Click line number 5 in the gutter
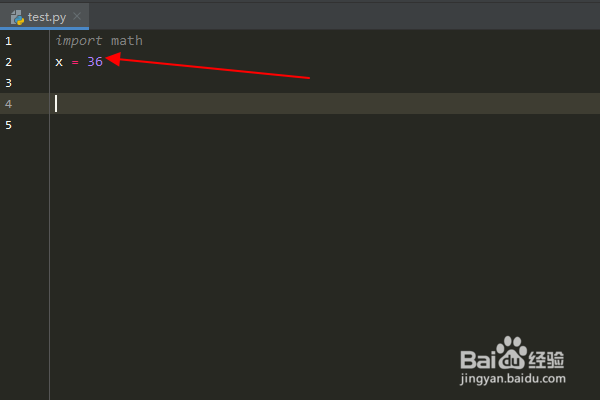 click(8, 125)
